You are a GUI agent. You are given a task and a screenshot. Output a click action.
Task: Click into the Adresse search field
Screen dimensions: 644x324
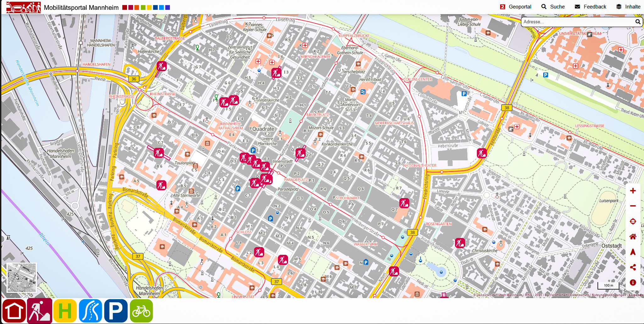tap(577, 22)
